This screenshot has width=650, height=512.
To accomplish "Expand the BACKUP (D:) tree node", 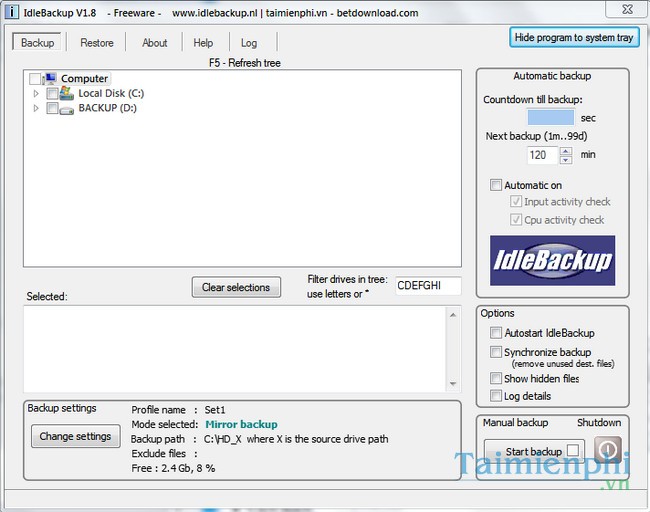I will click(x=36, y=108).
